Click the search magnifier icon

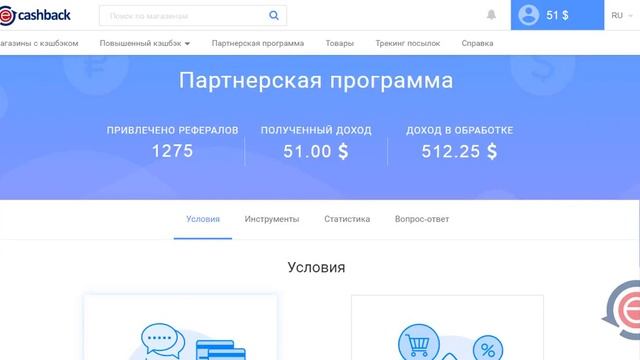pos(274,16)
